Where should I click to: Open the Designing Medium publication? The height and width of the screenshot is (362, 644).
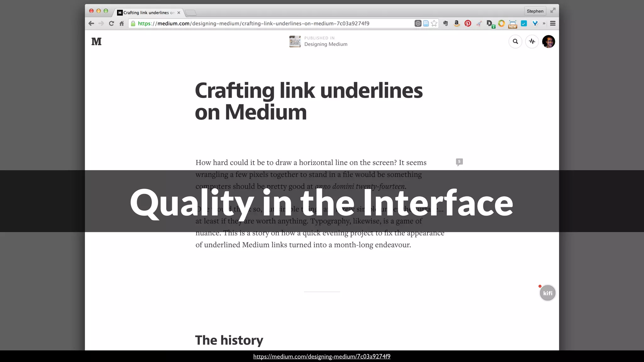[326, 44]
